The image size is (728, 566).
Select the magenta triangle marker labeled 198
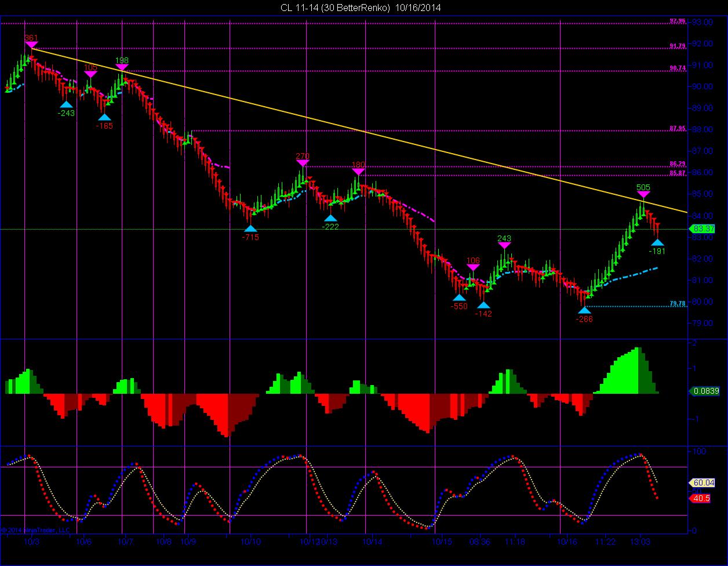[122, 67]
